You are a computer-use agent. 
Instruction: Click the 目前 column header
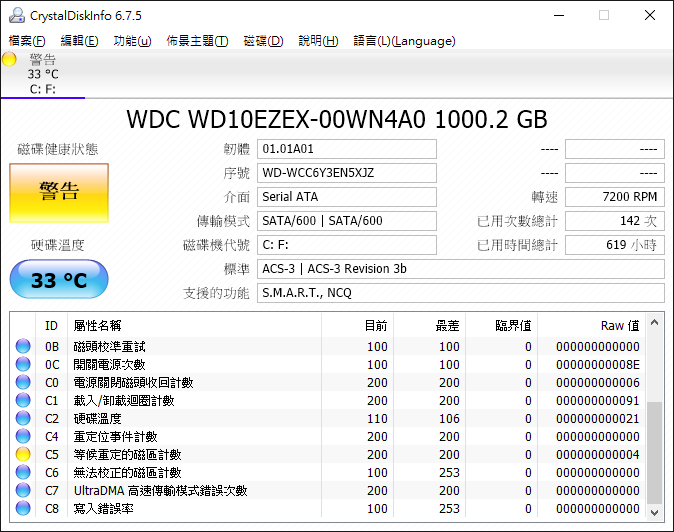(x=357, y=326)
